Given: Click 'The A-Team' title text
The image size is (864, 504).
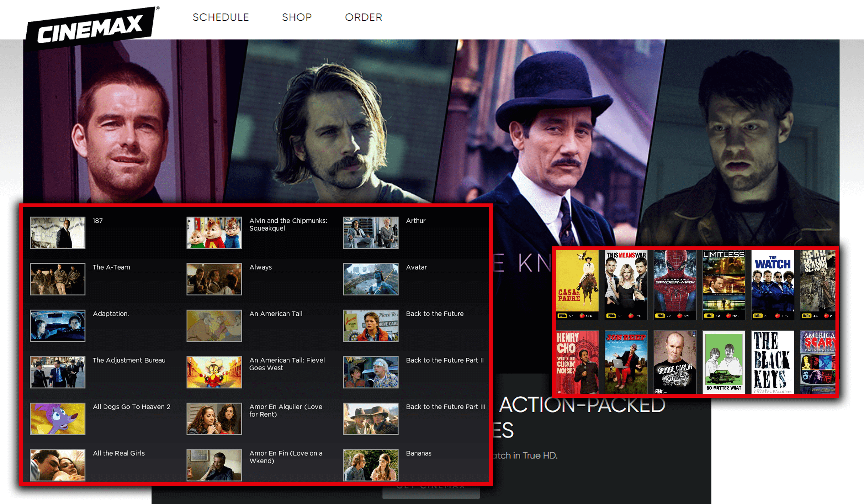Looking at the screenshot, I should point(111,267).
